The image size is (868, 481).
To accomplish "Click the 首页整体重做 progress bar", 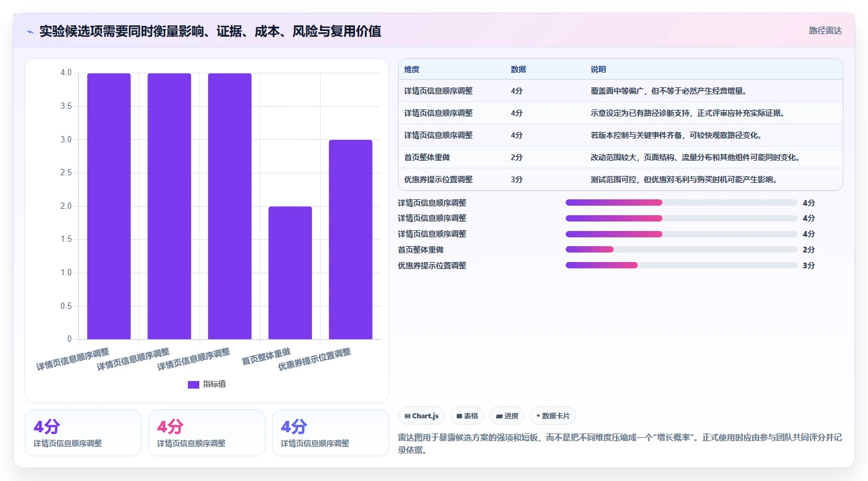I will tap(681, 249).
